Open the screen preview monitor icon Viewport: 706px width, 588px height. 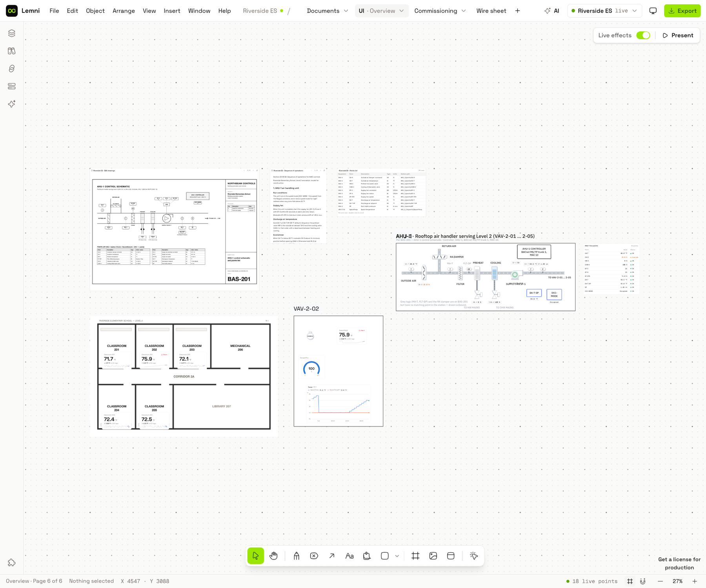(653, 11)
